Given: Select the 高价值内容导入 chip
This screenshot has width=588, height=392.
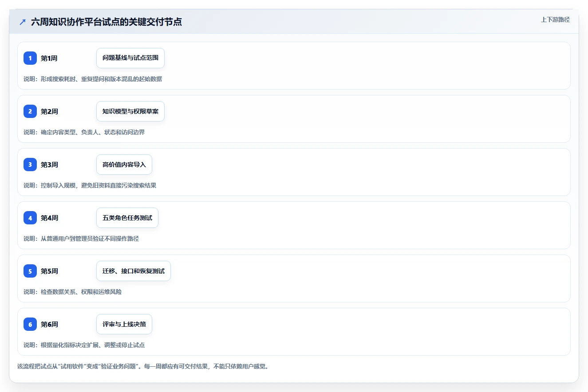Looking at the screenshot, I should 124,165.
